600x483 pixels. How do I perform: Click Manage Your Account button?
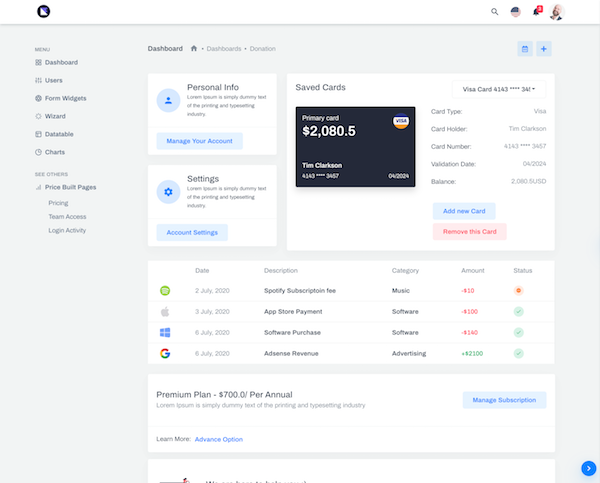199,141
